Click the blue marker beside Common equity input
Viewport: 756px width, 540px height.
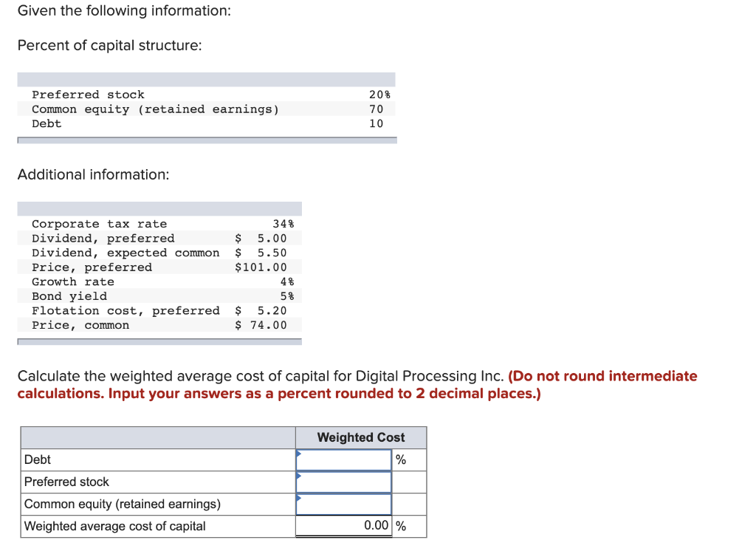[298, 499]
